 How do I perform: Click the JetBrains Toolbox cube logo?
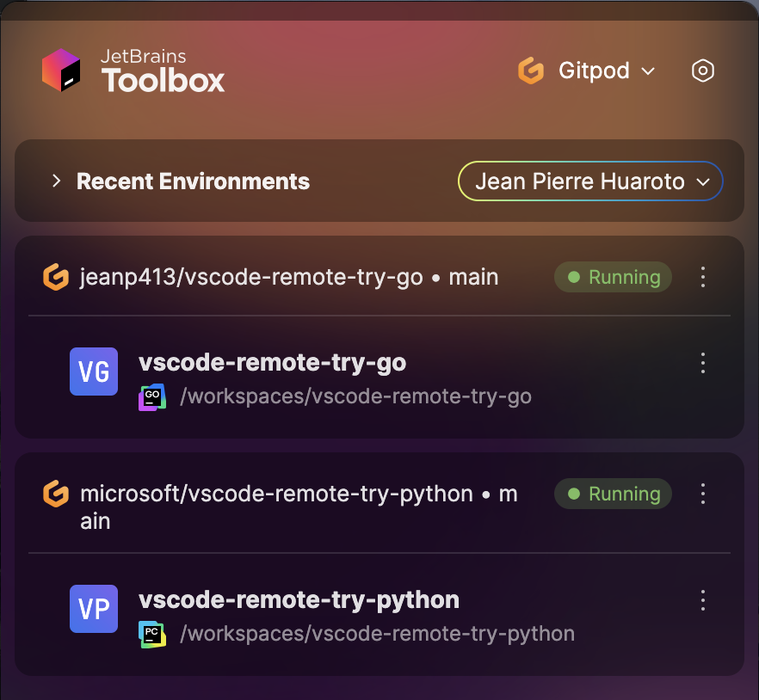pyautogui.click(x=61, y=71)
